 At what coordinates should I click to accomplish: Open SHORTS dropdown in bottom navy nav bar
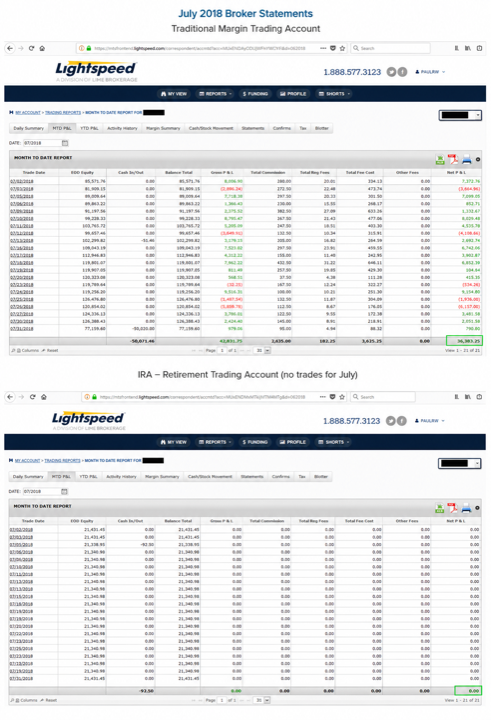click(334, 442)
